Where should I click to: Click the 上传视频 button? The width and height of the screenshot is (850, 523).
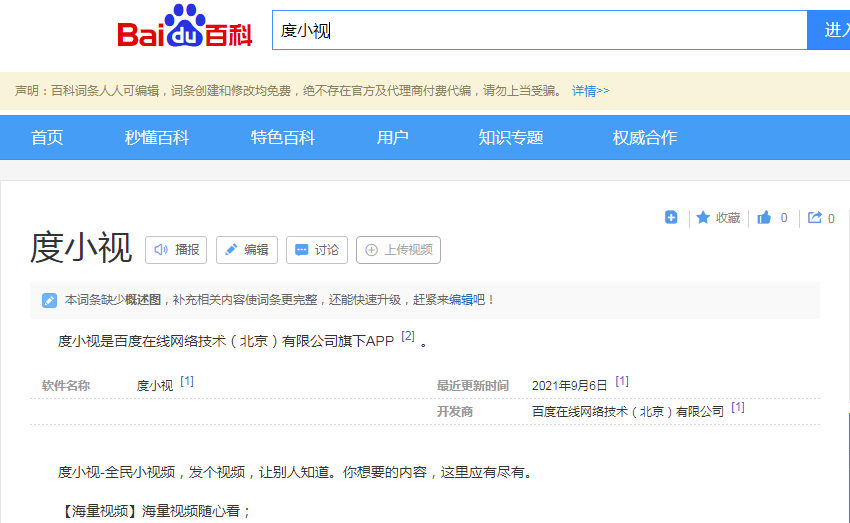[x=398, y=250]
